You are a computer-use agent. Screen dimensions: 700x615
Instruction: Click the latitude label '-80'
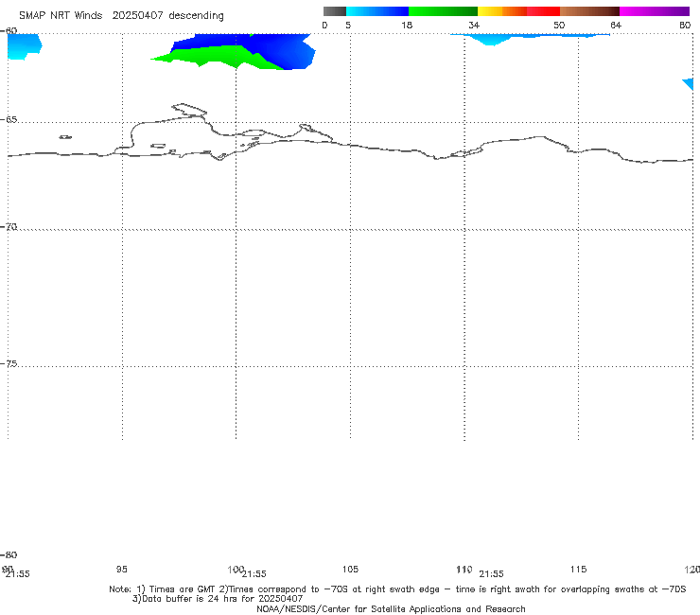pos(9,555)
